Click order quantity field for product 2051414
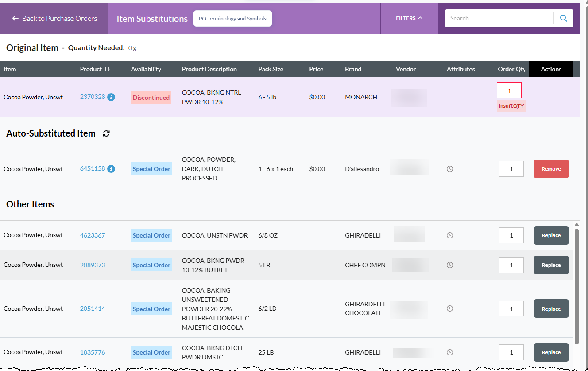Image resolution: width=588 pixels, height=371 pixels. pyautogui.click(x=511, y=309)
